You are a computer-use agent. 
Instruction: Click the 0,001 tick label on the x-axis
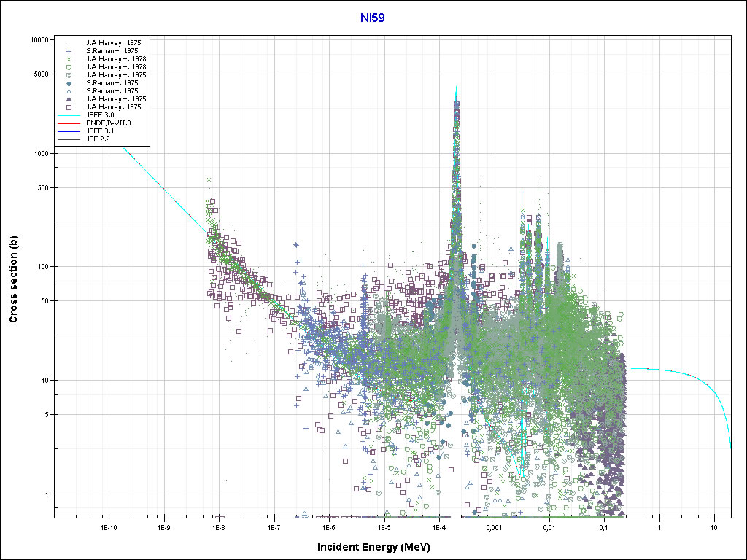494,527
